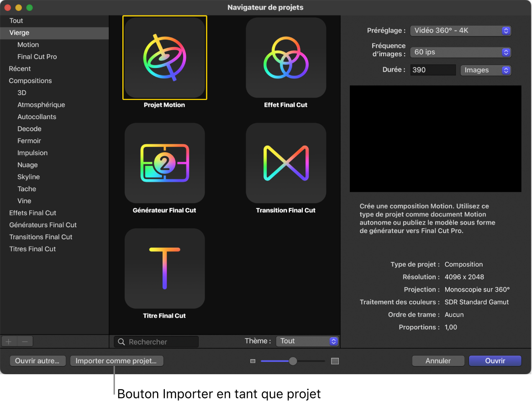
Task: Select Autocollants compositions category
Action: [x=54, y=117]
